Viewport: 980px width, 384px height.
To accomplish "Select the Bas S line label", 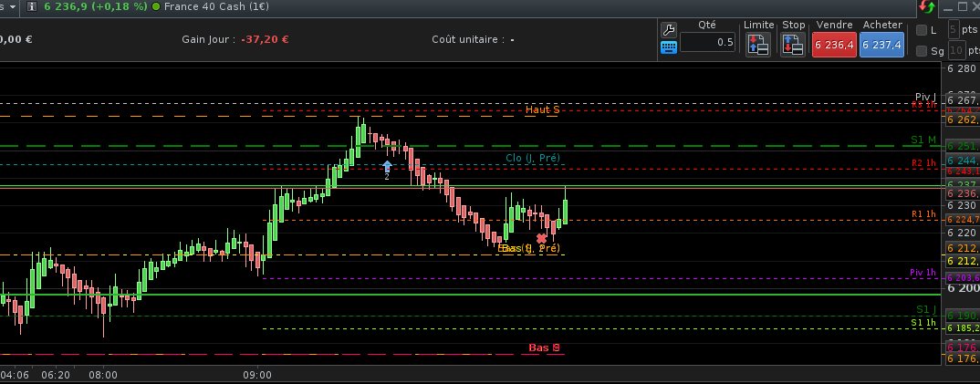I will [x=544, y=348].
